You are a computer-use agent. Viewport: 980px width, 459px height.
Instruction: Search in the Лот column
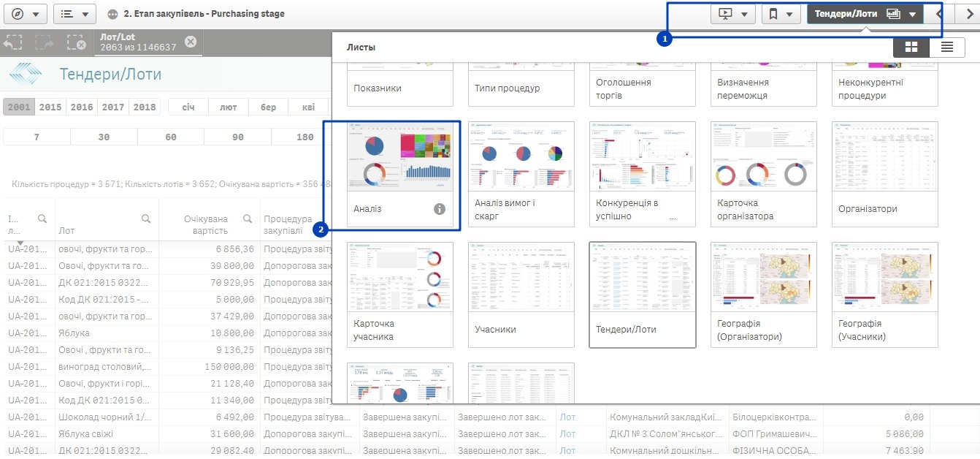point(146,219)
